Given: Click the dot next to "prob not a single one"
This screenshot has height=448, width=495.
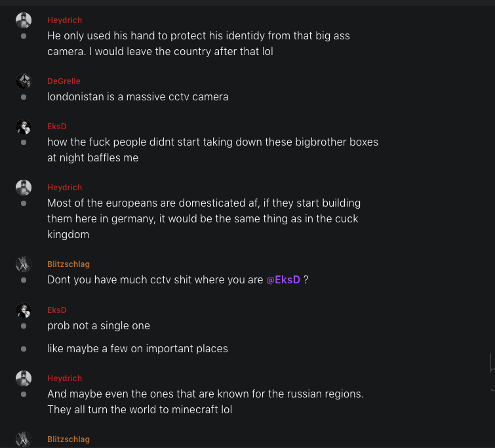Looking at the screenshot, I should [24, 326].
